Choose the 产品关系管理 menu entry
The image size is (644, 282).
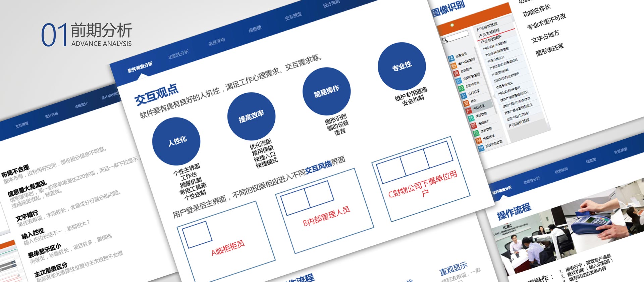489,33
